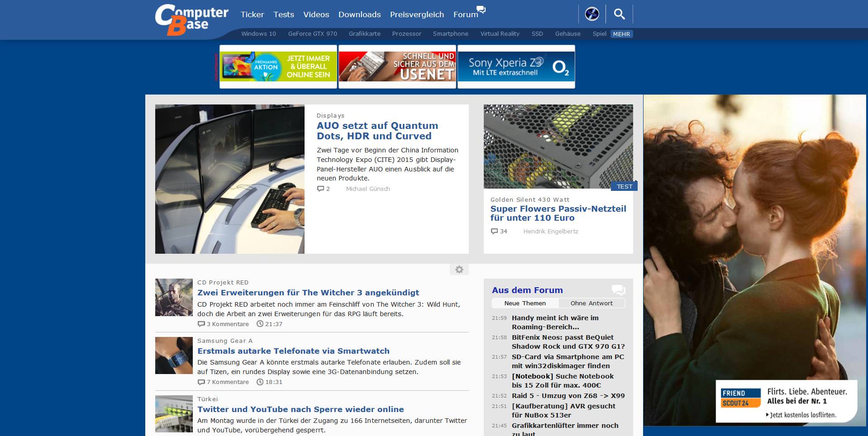
Task: Open the Prozessor topic link
Action: (407, 34)
